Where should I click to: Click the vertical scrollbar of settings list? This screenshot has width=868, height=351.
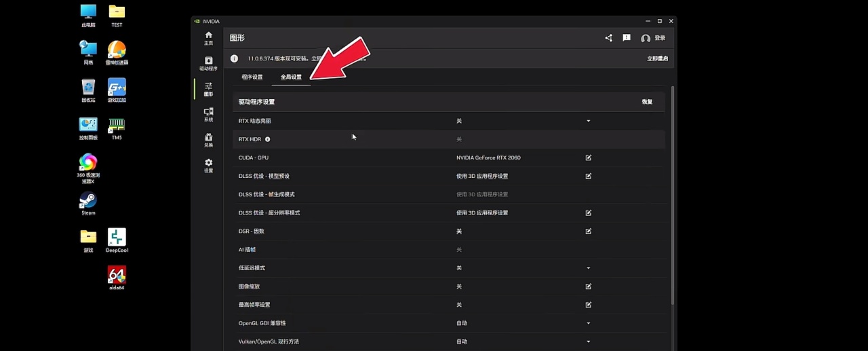click(x=672, y=196)
